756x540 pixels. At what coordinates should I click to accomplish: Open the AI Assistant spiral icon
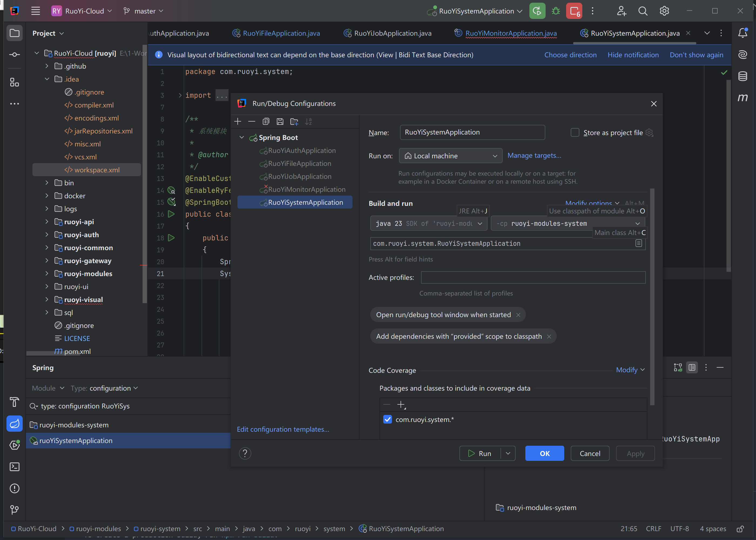point(743,55)
